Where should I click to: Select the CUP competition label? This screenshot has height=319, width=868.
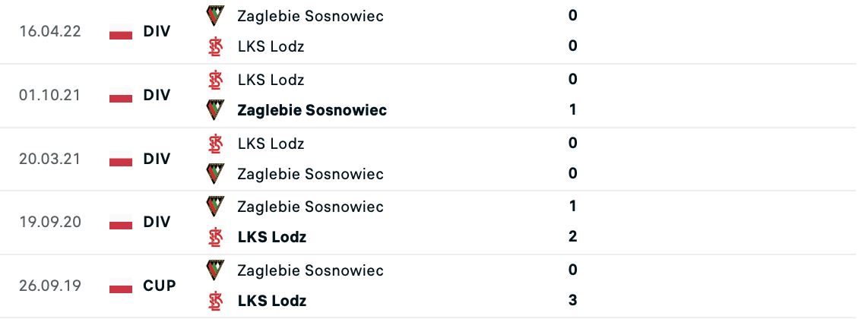click(159, 286)
